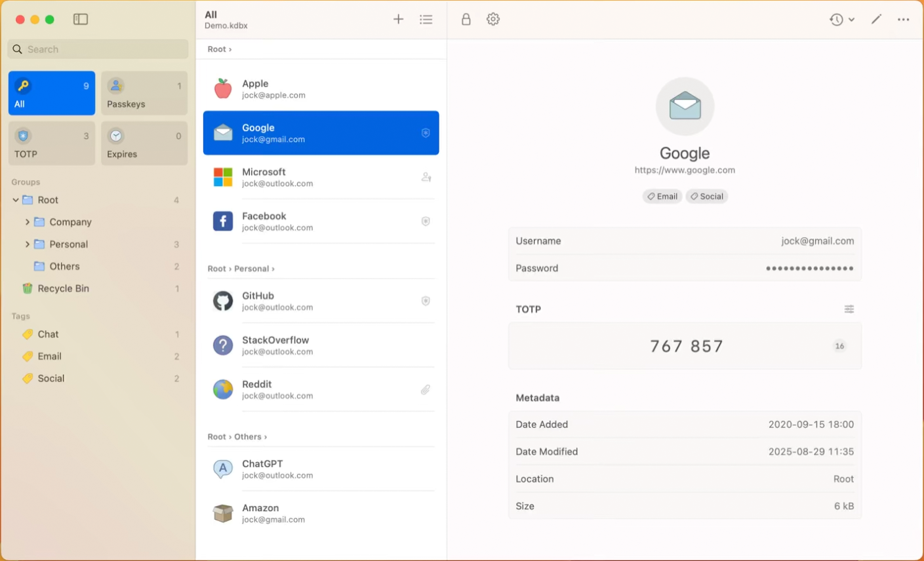Edit the entry with pencil icon
Image resolution: width=924 pixels, height=561 pixels.
tap(876, 20)
